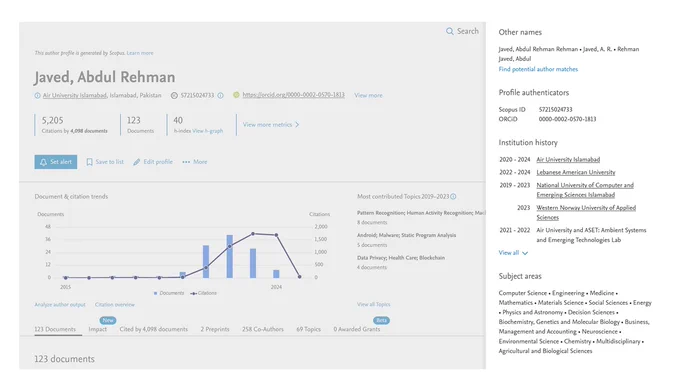Image resolution: width=680 pixels, height=383 pixels.
Task: Click the Subject areas heading
Action: coord(520,276)
